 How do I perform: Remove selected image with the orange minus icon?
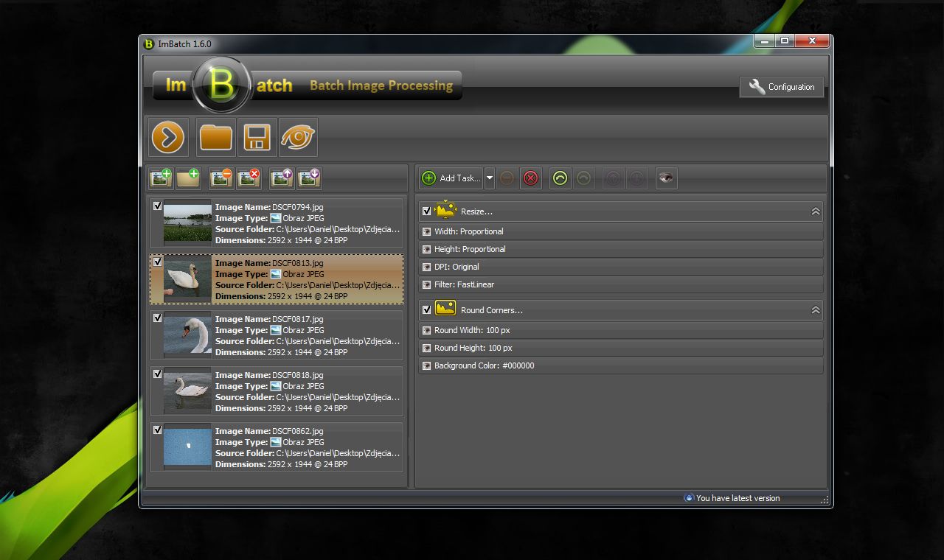click(x=221, y=178)
